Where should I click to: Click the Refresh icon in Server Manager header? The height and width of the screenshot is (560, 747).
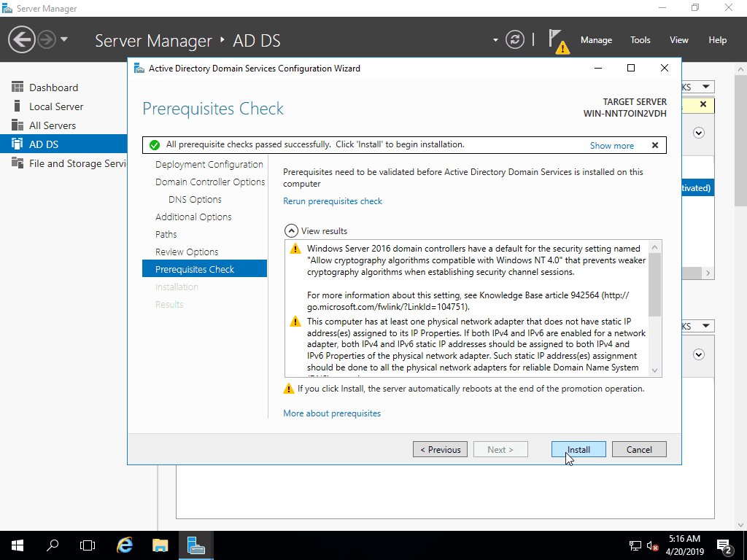515,39
